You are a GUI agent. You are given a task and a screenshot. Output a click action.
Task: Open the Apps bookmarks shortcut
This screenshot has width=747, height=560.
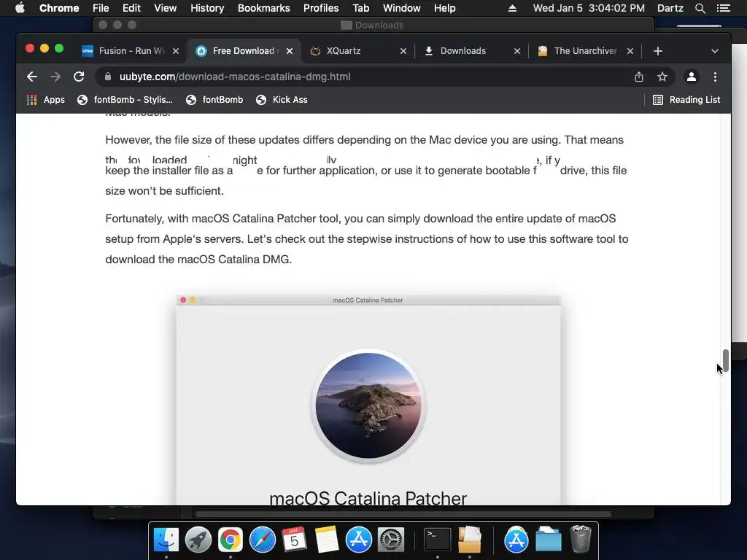pos(46,99)
